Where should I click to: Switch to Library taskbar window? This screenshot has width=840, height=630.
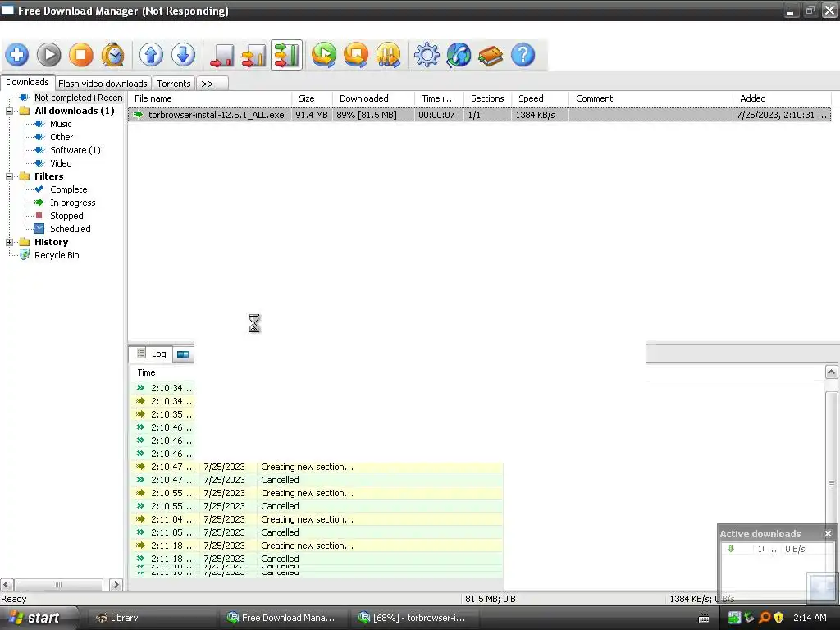150,618
